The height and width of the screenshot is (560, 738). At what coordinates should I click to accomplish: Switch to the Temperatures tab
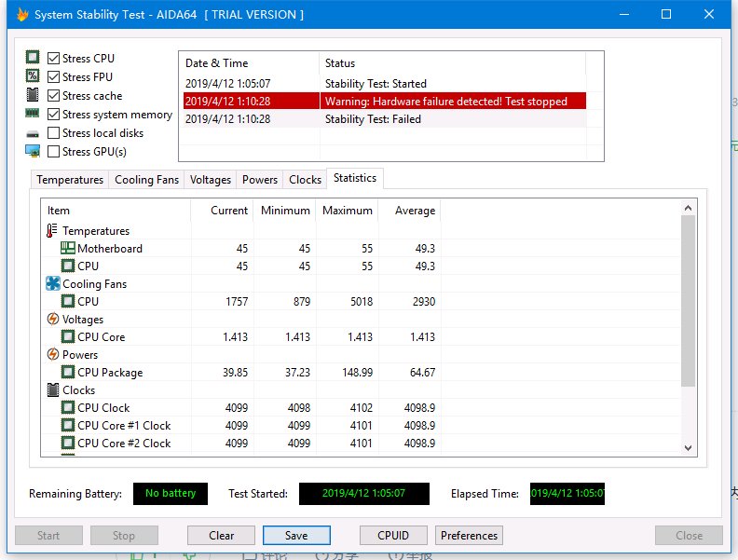click(x=70, y=180)
